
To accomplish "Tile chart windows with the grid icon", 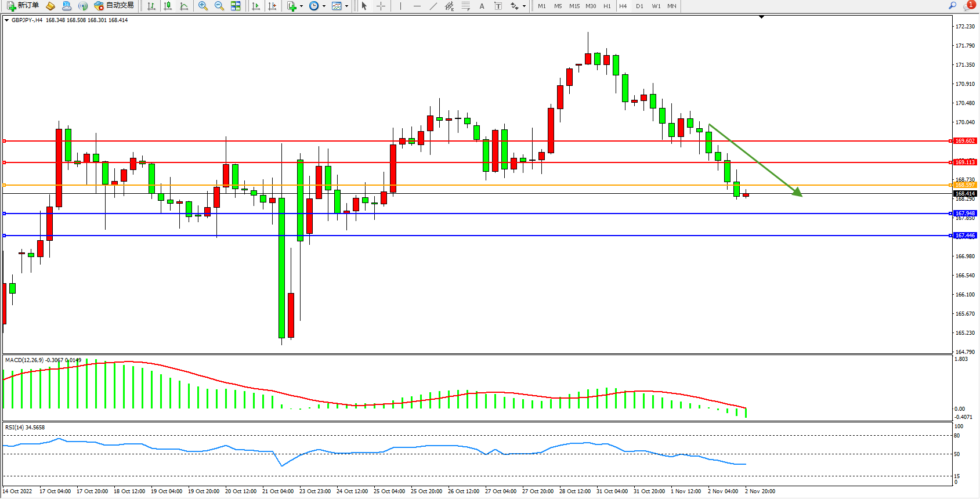I will click(236, 6).
